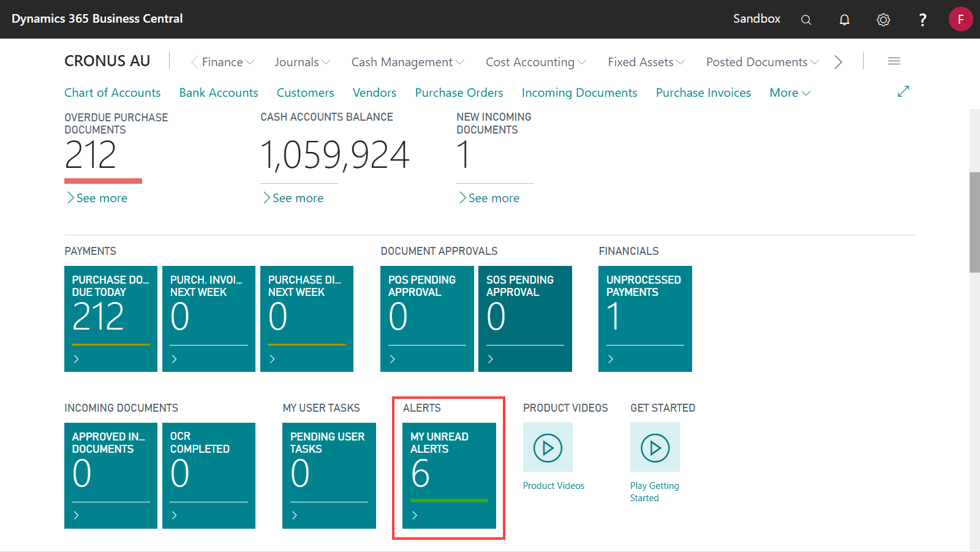Open the help question mark

(x=922, y=20)
